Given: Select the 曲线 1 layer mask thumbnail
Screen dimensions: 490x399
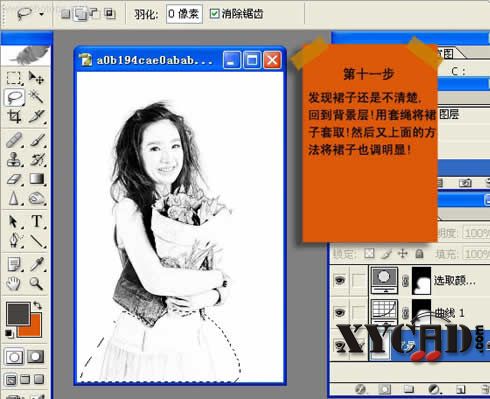Looking at the screenshot, I should point(421,311).
